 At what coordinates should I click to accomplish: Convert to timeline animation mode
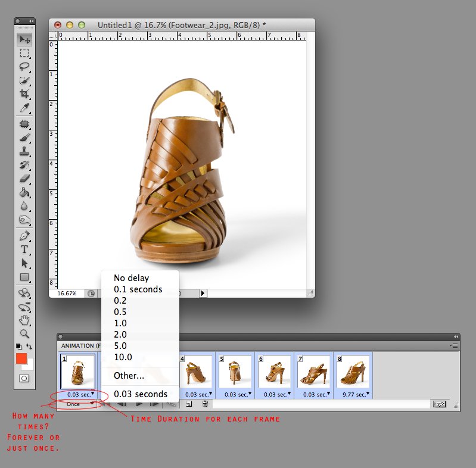click(439, 404)
